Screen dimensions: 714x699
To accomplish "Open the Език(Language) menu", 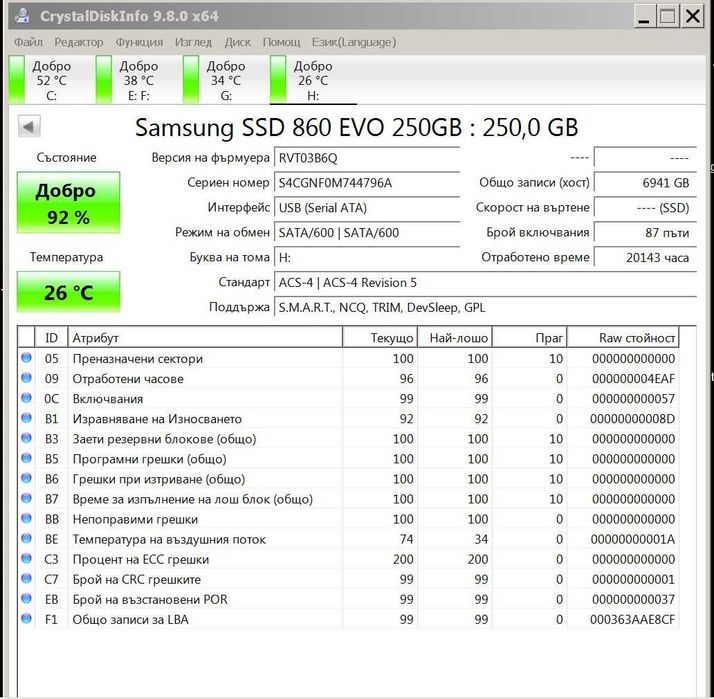I will 354,42.
